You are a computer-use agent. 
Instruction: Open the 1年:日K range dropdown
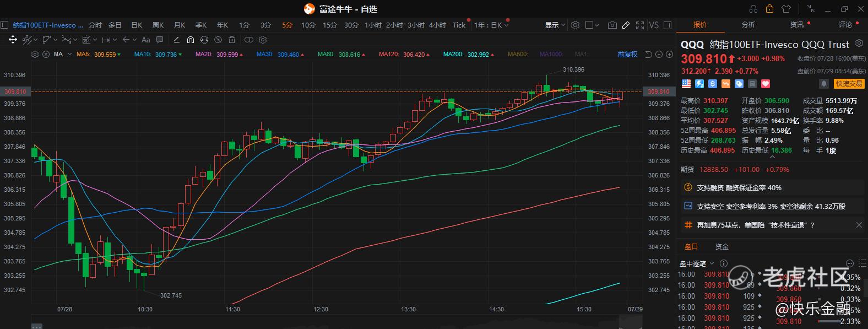point(491,25)
